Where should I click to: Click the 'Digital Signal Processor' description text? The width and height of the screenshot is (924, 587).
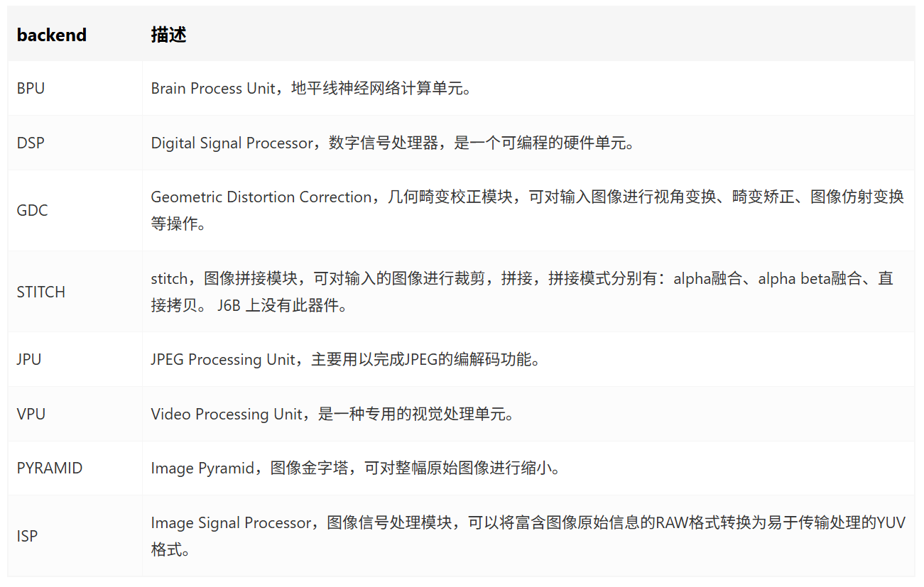pyautogui.click(x=232, y=143)
